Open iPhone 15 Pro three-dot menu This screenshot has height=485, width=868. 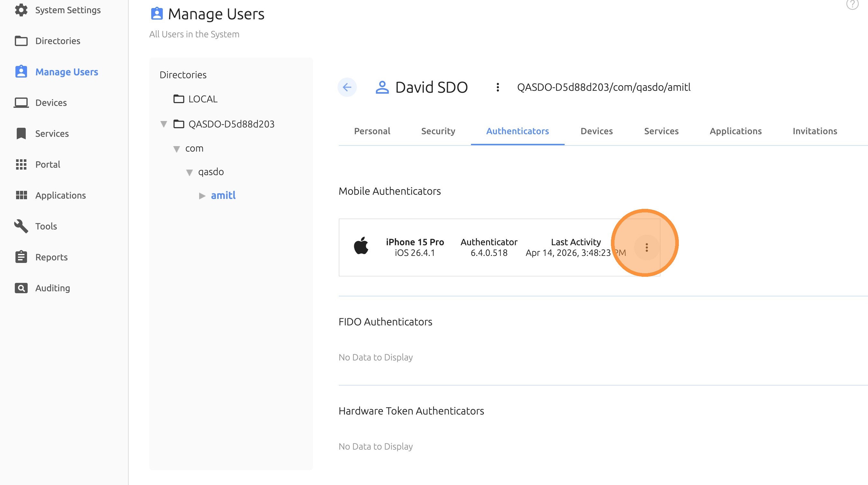pos(646,247)
